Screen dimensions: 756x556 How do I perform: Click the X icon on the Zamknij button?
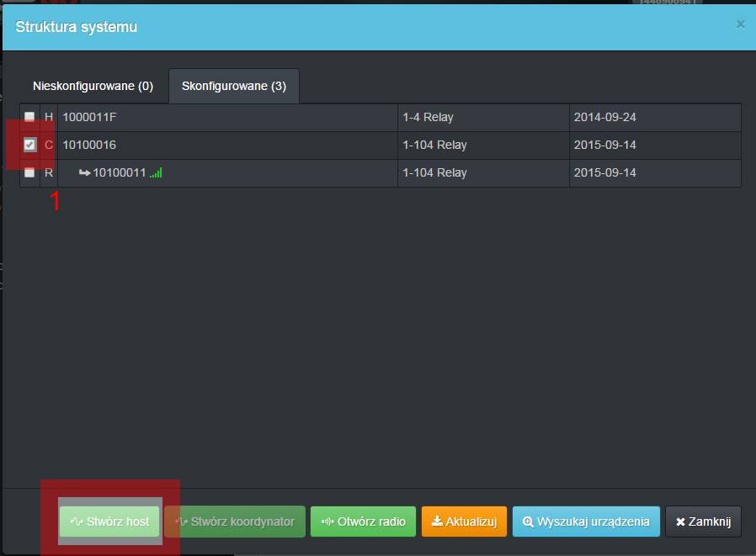(680, 522)
